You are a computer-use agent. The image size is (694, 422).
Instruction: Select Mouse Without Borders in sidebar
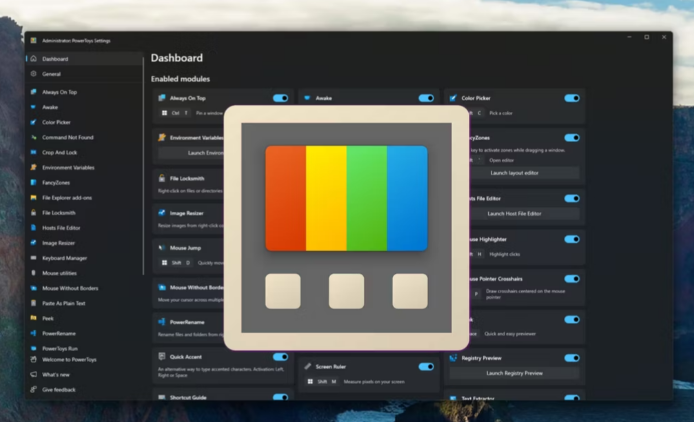84,288
